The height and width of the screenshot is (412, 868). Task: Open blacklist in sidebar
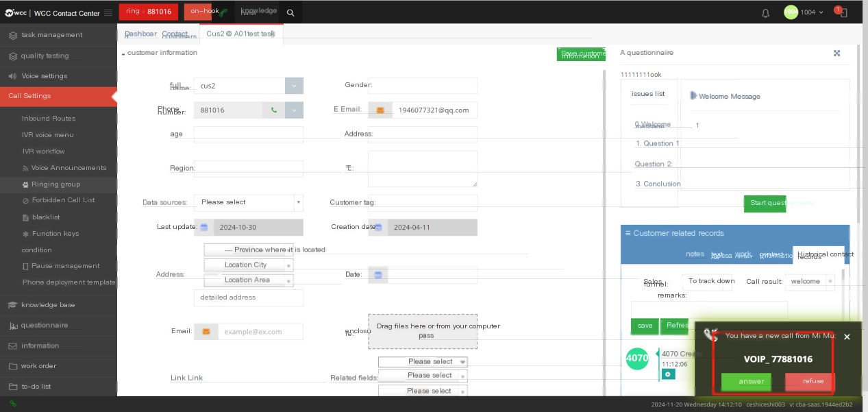[x=46, y=217]
